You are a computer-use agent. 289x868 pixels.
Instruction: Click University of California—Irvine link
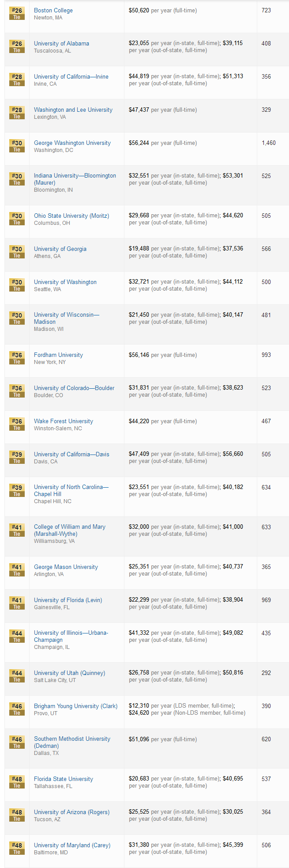[x=71, y=76]
